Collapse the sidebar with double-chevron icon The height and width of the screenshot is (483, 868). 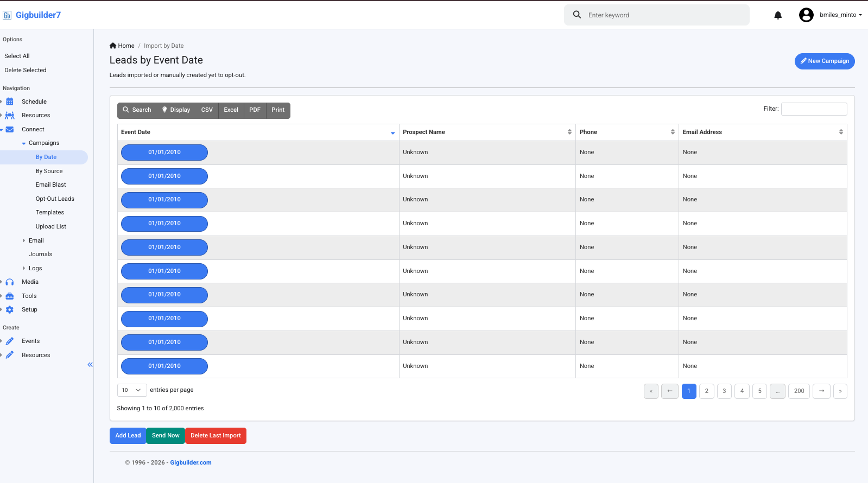tap(90, 365)
